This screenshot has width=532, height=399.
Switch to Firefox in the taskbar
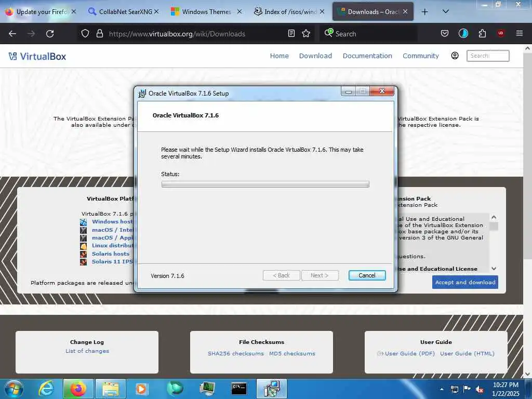point(78,389)
